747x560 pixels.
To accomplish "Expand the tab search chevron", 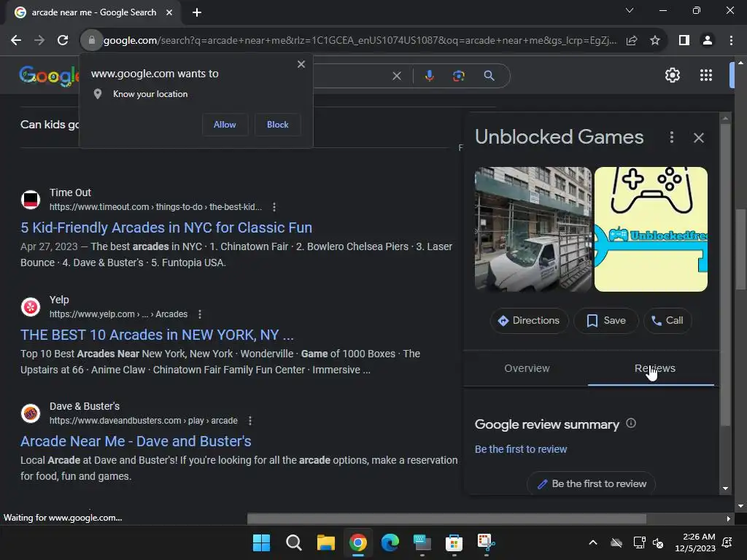I will click(x=630, y=10).
